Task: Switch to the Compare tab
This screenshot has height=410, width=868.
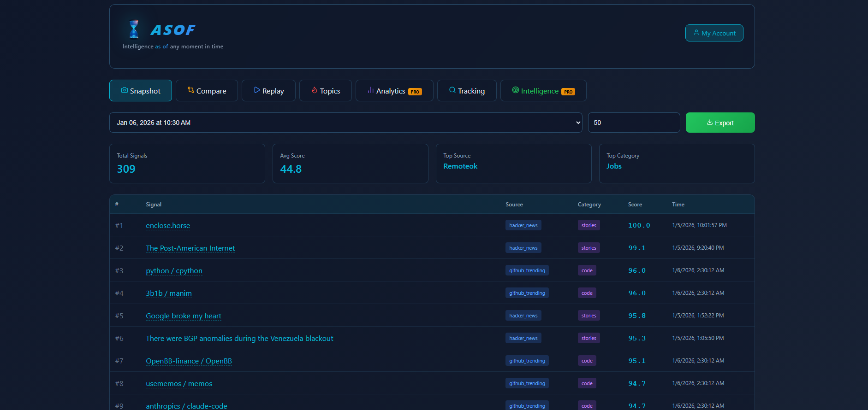Action: [207, 91]
